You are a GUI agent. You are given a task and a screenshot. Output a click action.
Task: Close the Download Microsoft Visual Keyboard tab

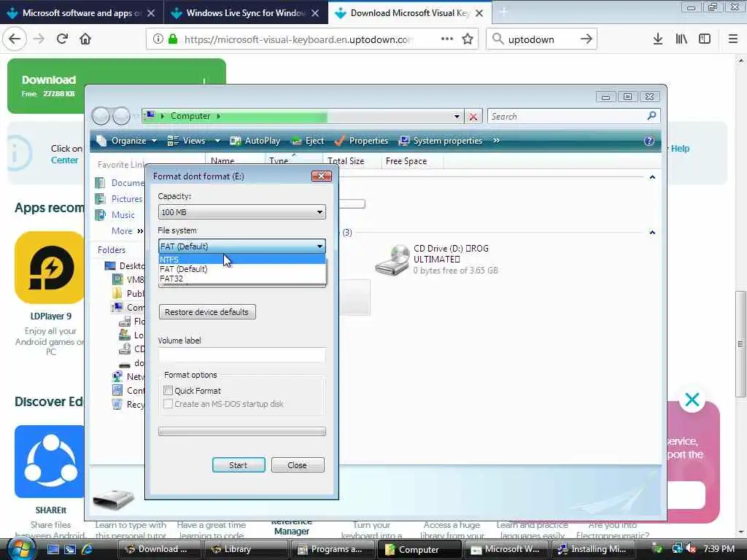point(480,13)
